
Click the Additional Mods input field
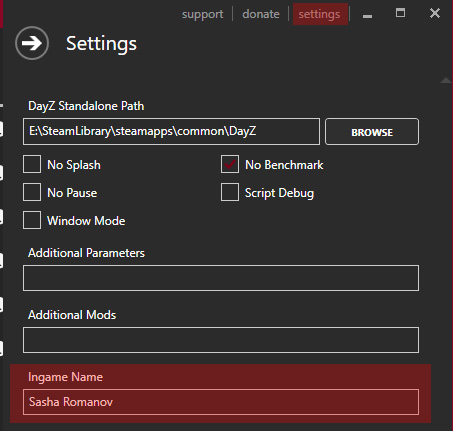point(221,340)
